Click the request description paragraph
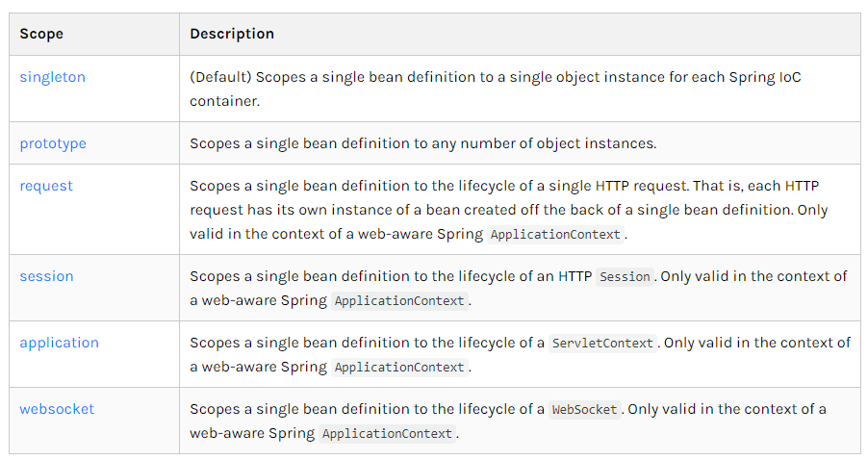 (509, 211)
